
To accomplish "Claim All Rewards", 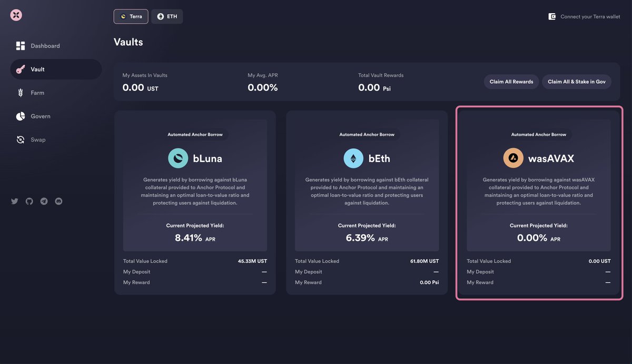I will point(511,82).
